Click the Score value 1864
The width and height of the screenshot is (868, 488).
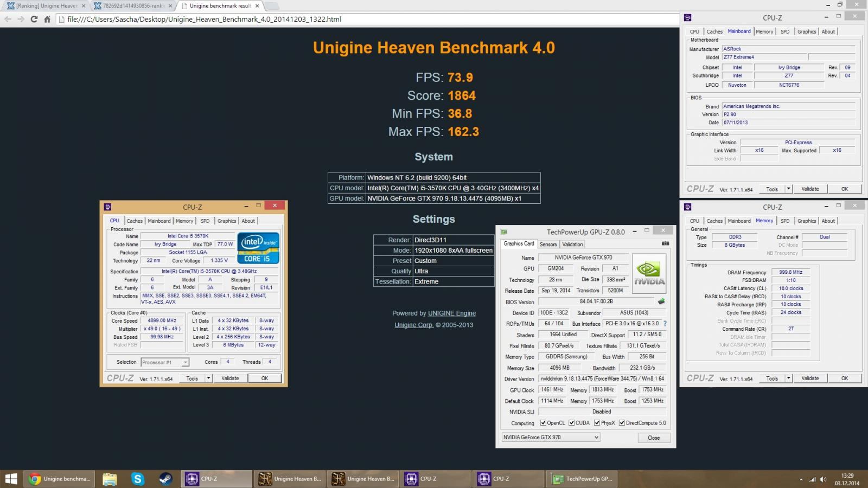(462, 96)
